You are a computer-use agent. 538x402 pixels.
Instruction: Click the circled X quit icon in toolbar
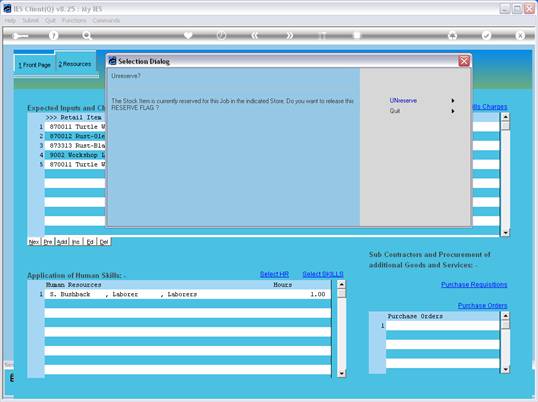pos(520,35)
